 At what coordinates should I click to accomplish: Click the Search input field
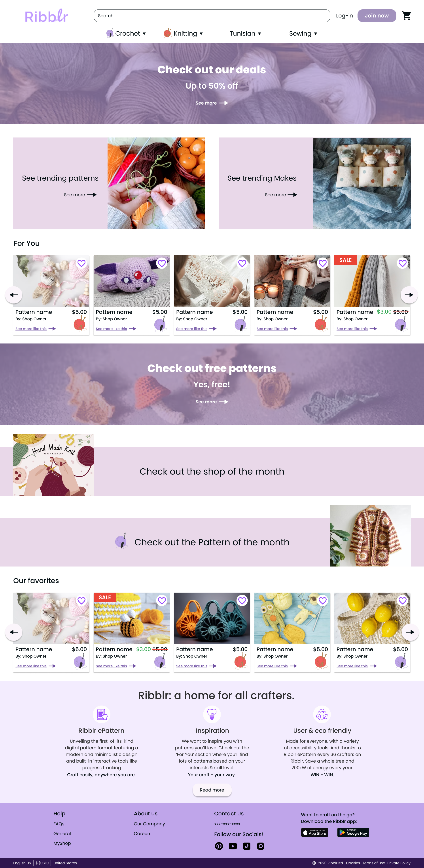click(212, 15)
